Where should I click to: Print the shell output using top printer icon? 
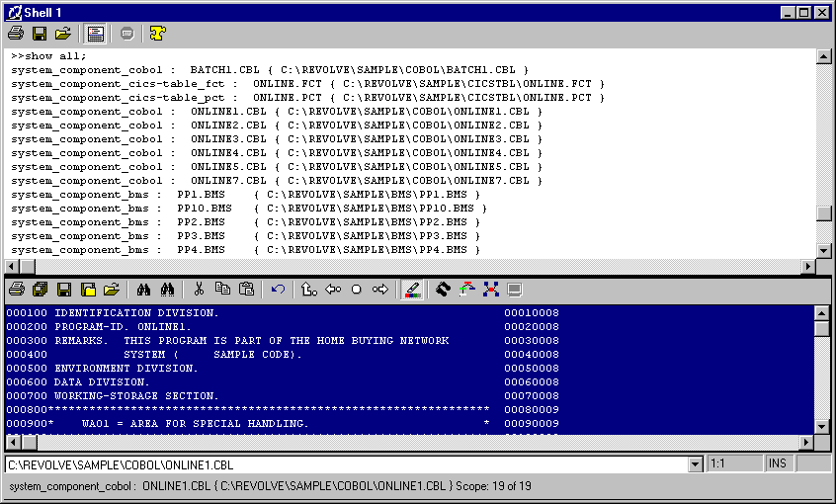(x=16, y=34)
